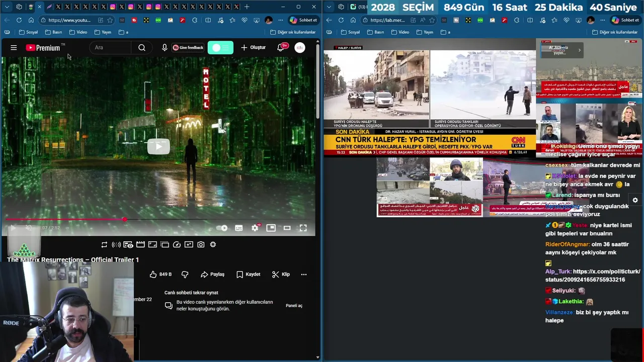Toggle split screen icon in left browser
Screen dimensions: 644x362
click(208, 20)
